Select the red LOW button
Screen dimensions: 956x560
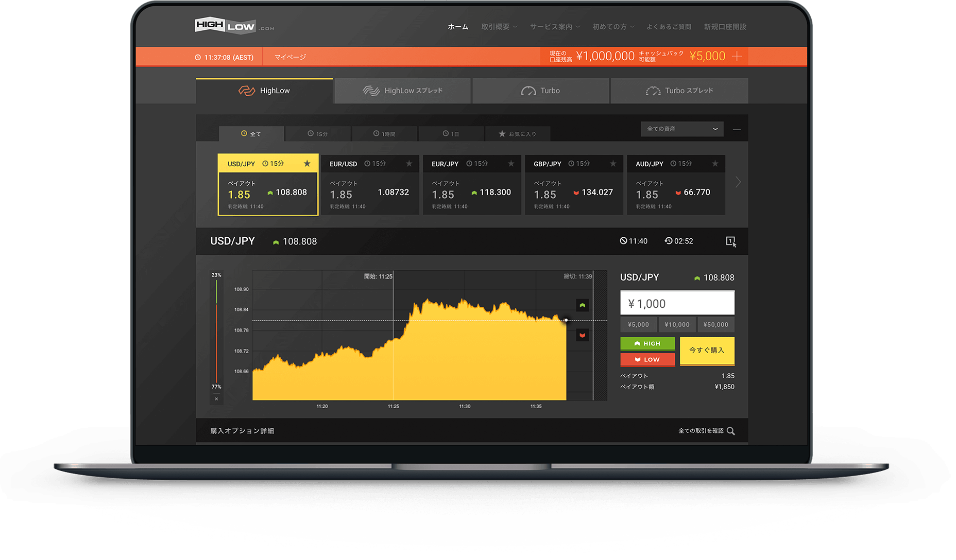point(647,360)
